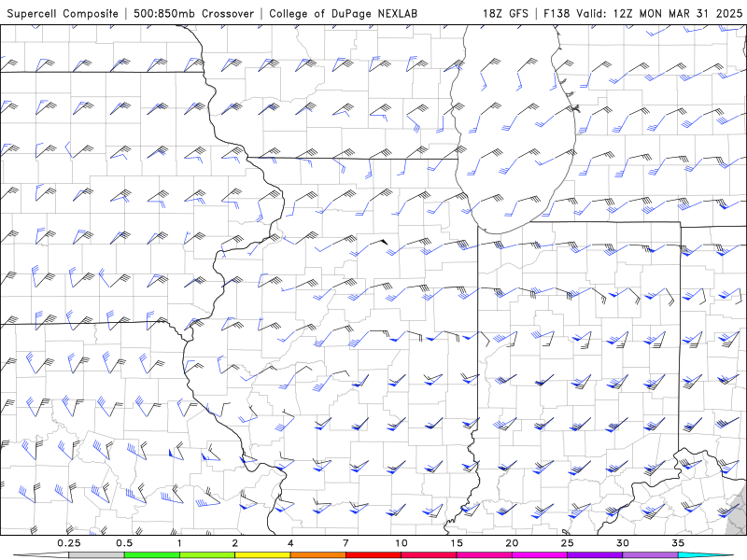The height and width of the screenshot is (560, 747).
Task: Click the "18Z GFS" model run label
Action: point(505,13)
